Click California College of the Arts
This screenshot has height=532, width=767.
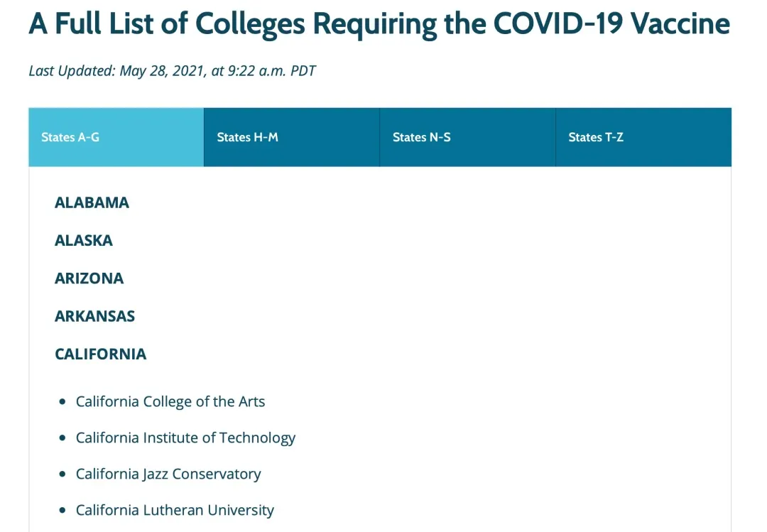coord(170,401)
